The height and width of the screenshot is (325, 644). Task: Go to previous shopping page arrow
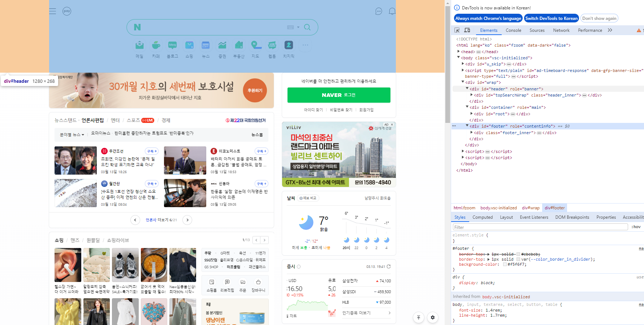tap(256, 240)
